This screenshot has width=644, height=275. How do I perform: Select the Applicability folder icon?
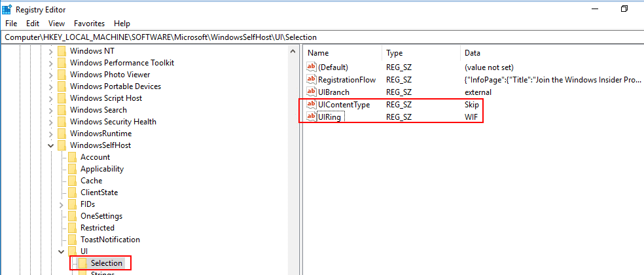click(72, 169)
